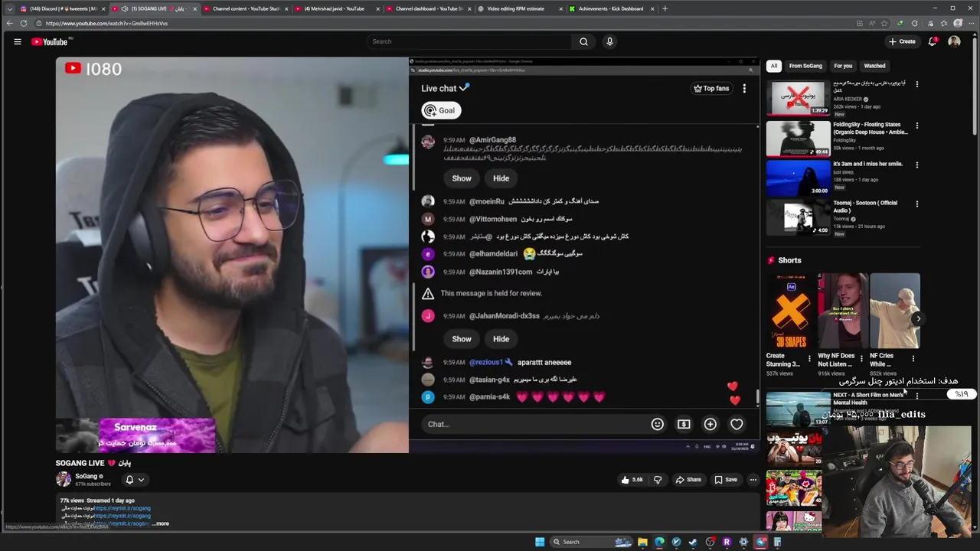Switch to Channel content YouTube Studio tab
Screen dimensions: 980x551
pyautogui.click(x=246, y=8)
